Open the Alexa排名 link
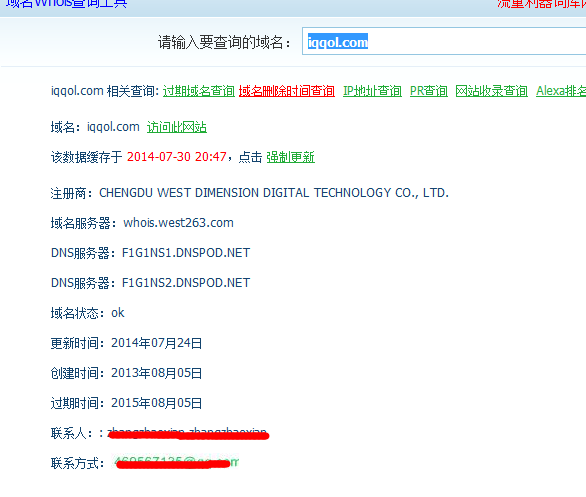This screenshot has height=497, width=586. [561, 91]
